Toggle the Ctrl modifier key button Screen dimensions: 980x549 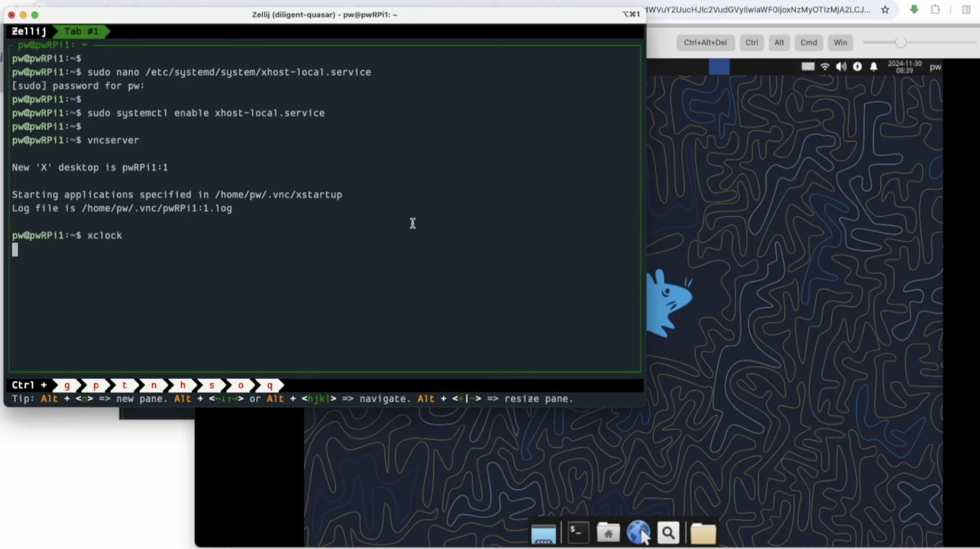click(751, 43)
